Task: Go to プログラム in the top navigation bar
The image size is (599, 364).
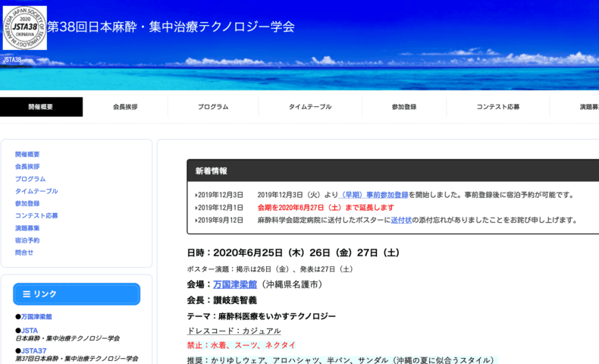Action: click(x=213, y=107)
